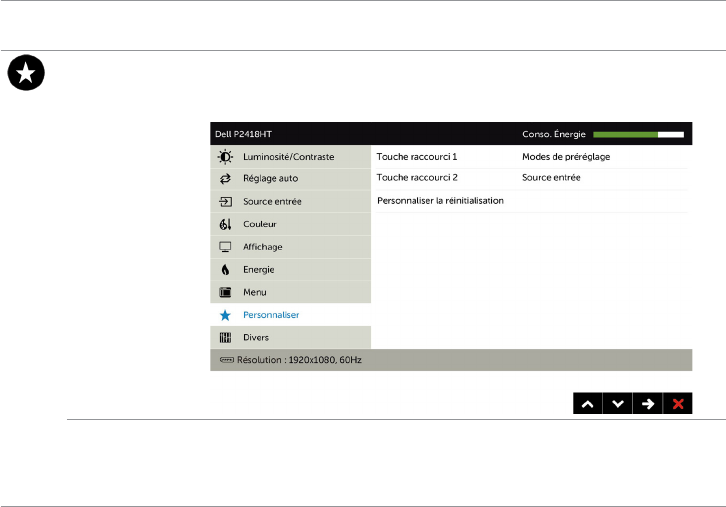Open the Affichage menu
This screenshot has width=726, height=507.
click(x=290, y=247)
